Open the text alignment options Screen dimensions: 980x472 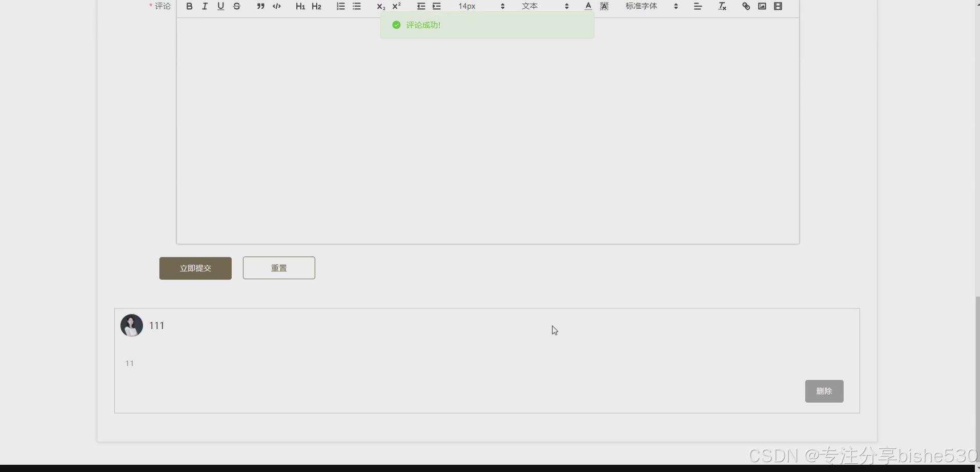click(x=698, y=6)
